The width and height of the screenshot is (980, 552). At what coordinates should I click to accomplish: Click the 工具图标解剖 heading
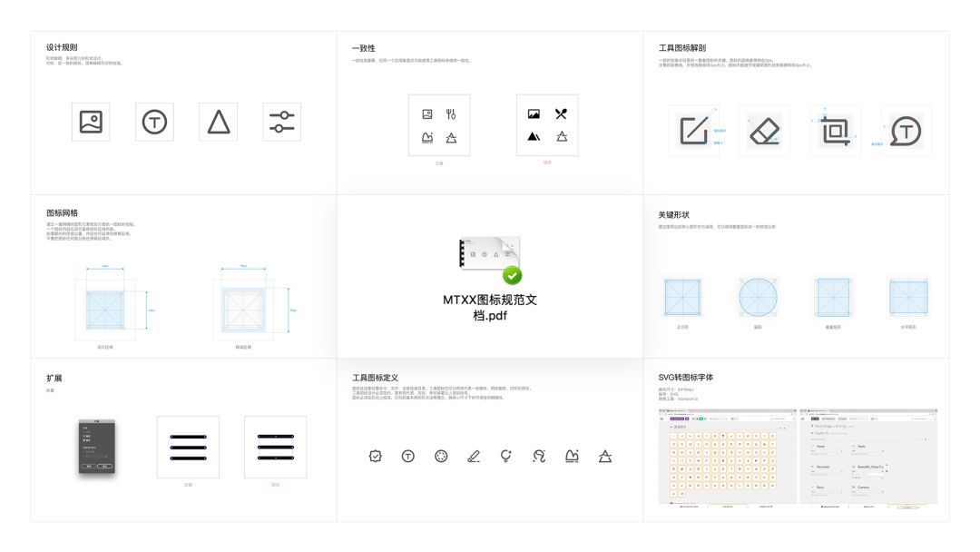(x=682, y=48)
